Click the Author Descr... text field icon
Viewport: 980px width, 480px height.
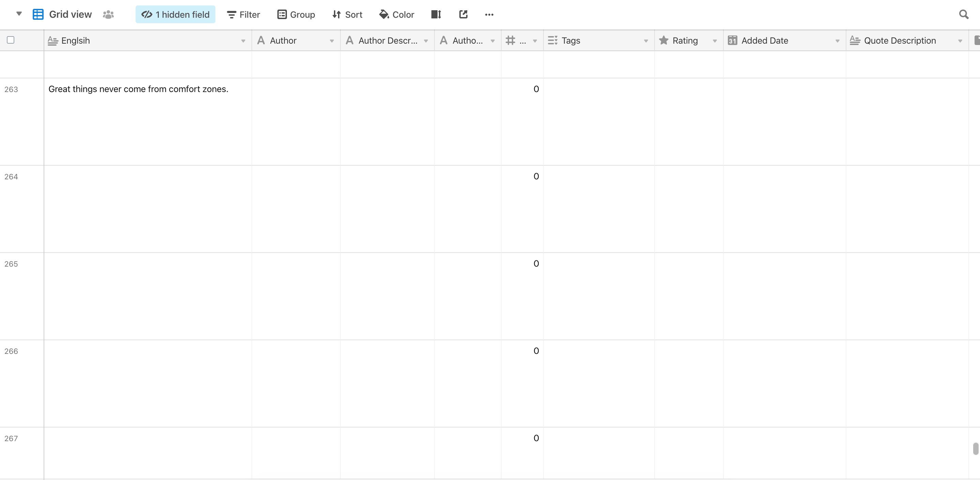tap(350, 40)
